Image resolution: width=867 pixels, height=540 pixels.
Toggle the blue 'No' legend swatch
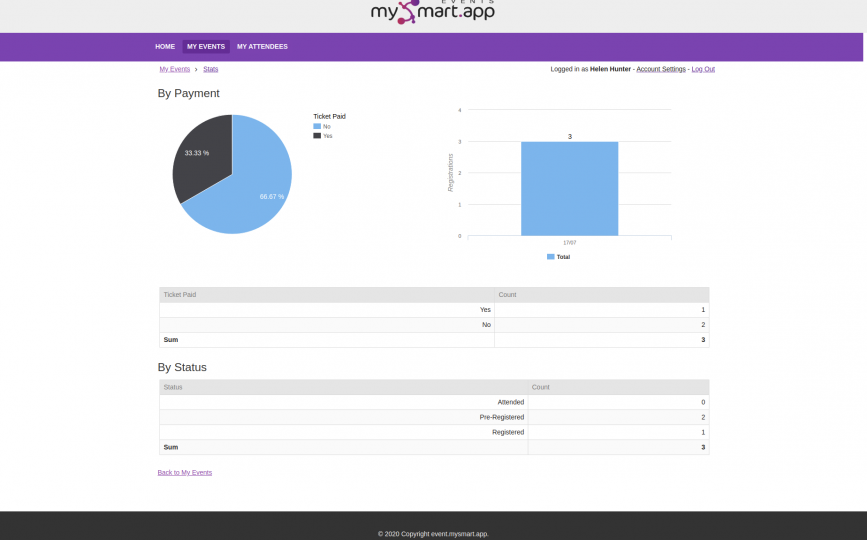(x=317, y=127)
